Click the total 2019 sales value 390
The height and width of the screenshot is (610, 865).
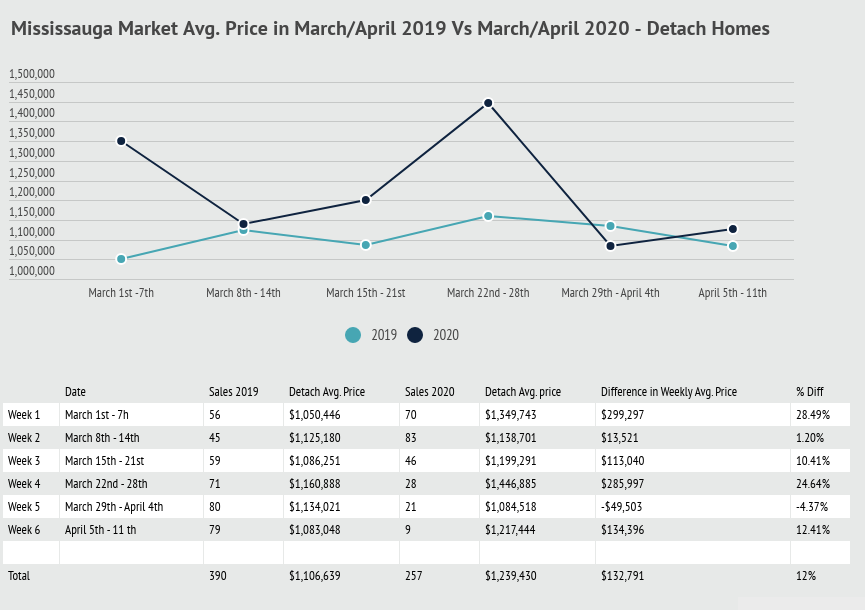coord(218,576)
